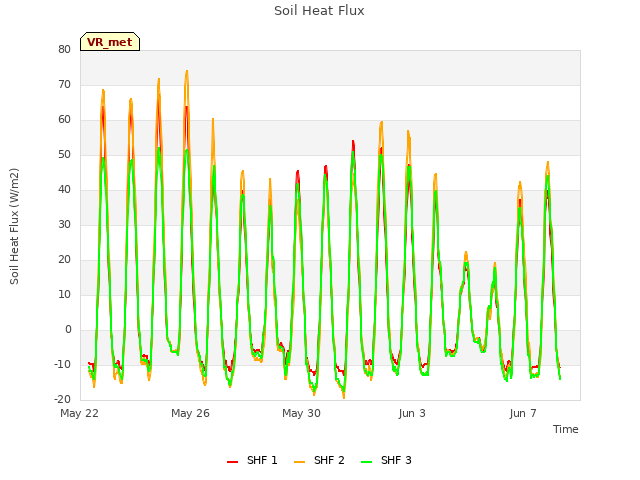Screen dimensions: 640x480
Task: Click the May 26 x-axis tick label
Action: [190, 413]
